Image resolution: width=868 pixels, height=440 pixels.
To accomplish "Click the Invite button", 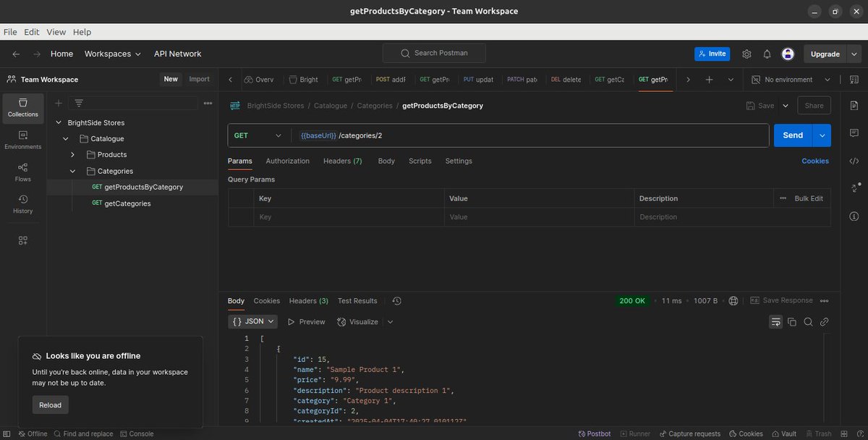I will pos(712,54).
